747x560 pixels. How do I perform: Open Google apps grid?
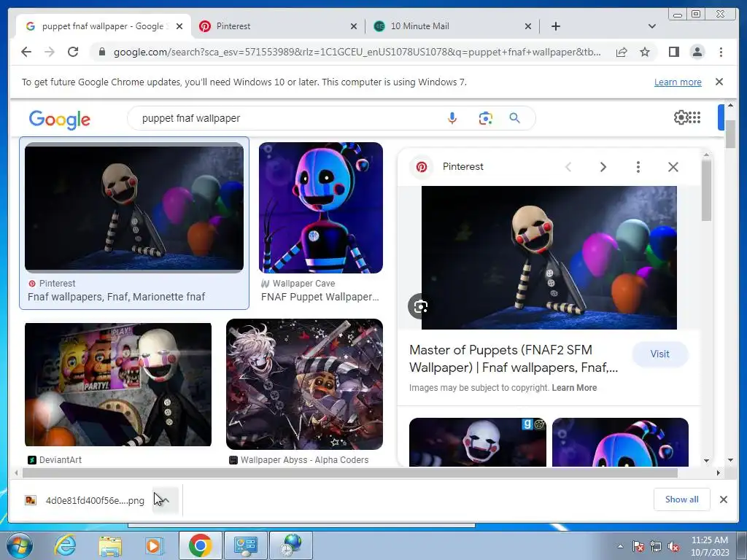(694, 117)
